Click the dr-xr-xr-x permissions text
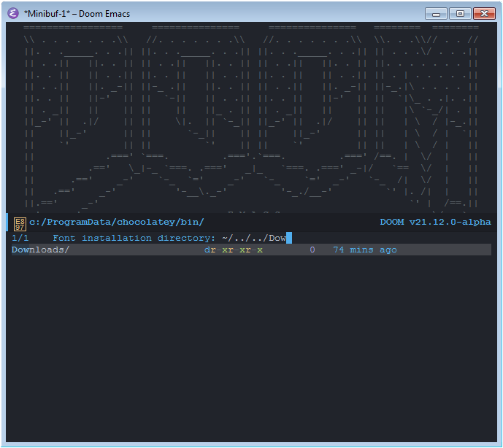This screenshot has height=448, width=503. tap(234, 250)
